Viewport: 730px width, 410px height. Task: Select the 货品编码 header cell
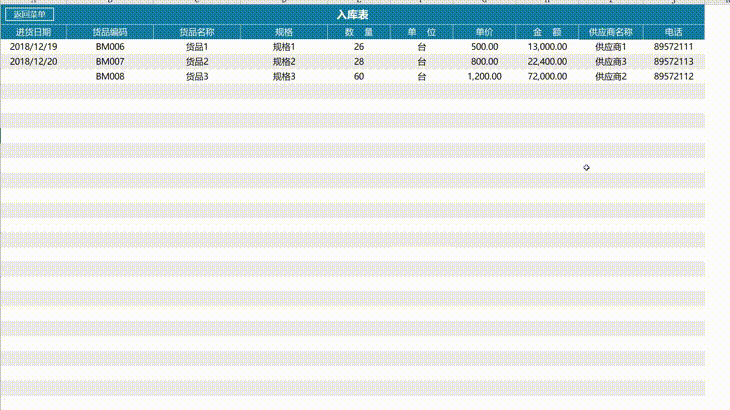pos(110,32)
